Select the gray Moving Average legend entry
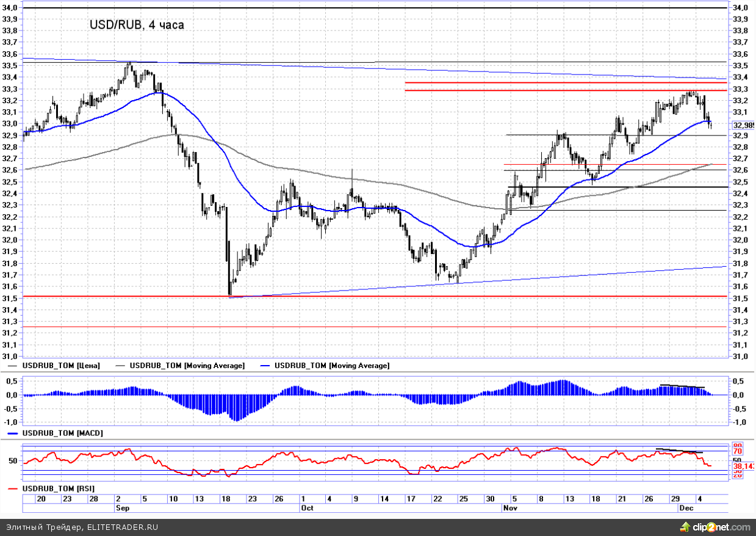Image resolution: width=756 pixels, height=536 pixels. click(x=187, y=365)
